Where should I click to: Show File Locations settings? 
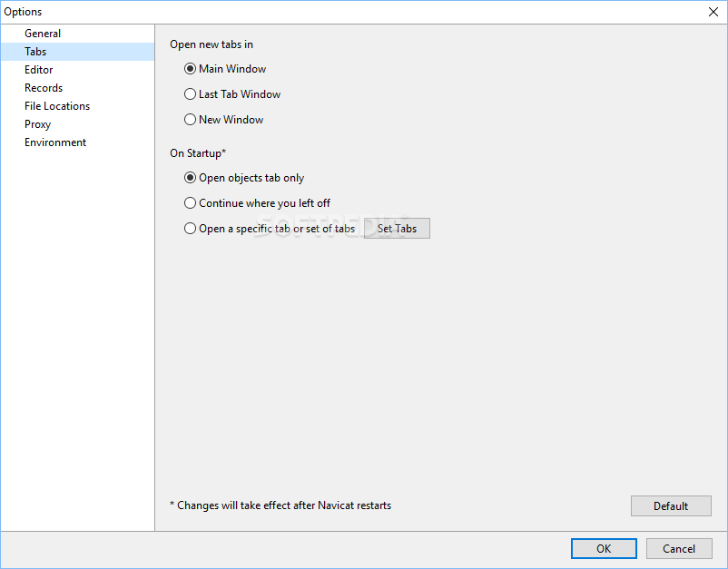tap(57, 106)
